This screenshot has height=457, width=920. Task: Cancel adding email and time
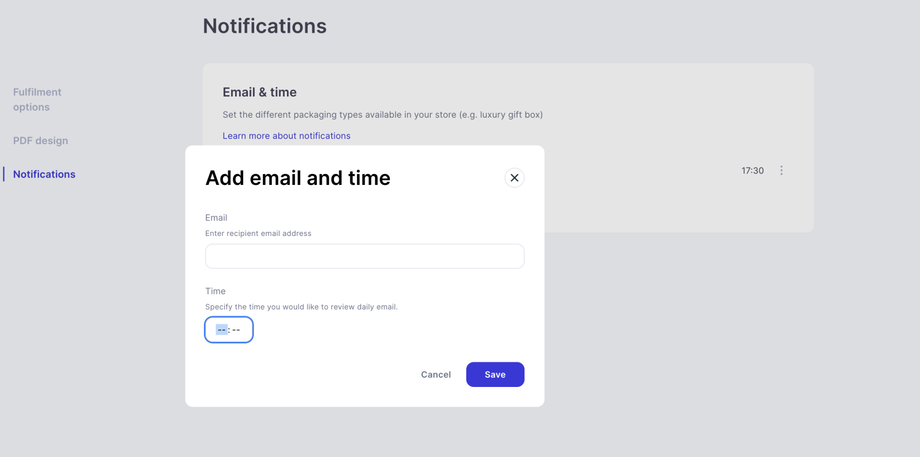[x=435, y=375]
